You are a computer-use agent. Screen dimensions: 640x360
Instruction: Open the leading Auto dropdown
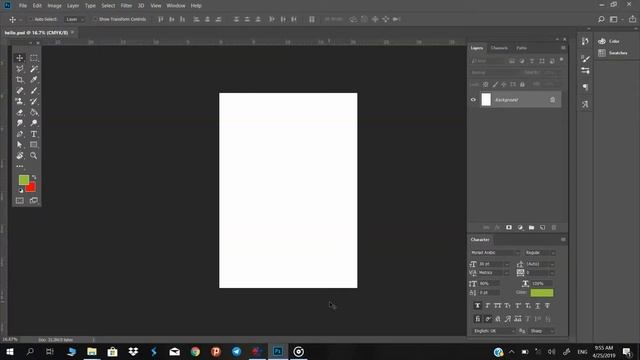tap(540, 264)
